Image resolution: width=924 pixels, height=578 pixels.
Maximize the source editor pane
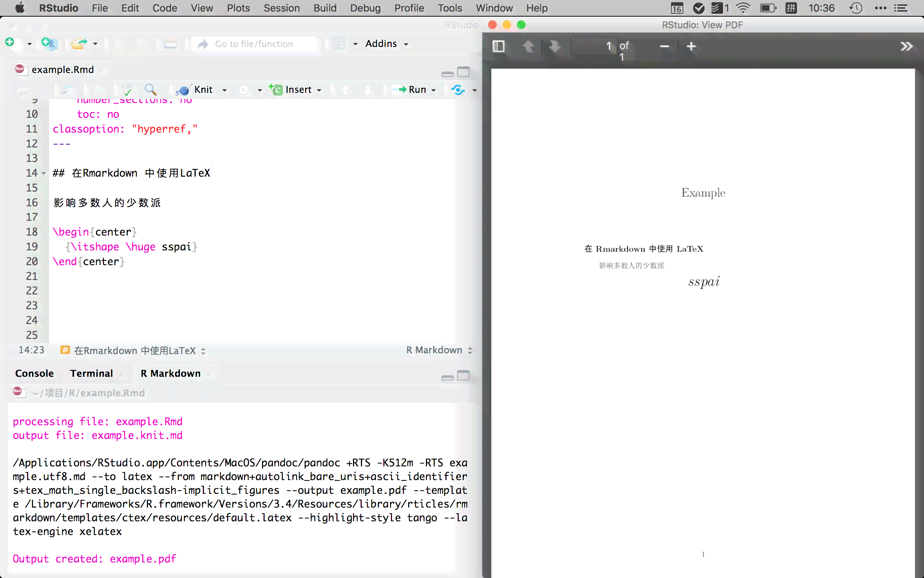click(x=463, y=72)
